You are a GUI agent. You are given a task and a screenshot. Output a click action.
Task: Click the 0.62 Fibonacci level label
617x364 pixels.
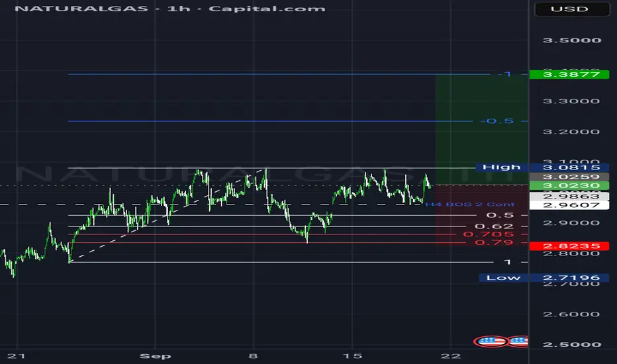494,226
